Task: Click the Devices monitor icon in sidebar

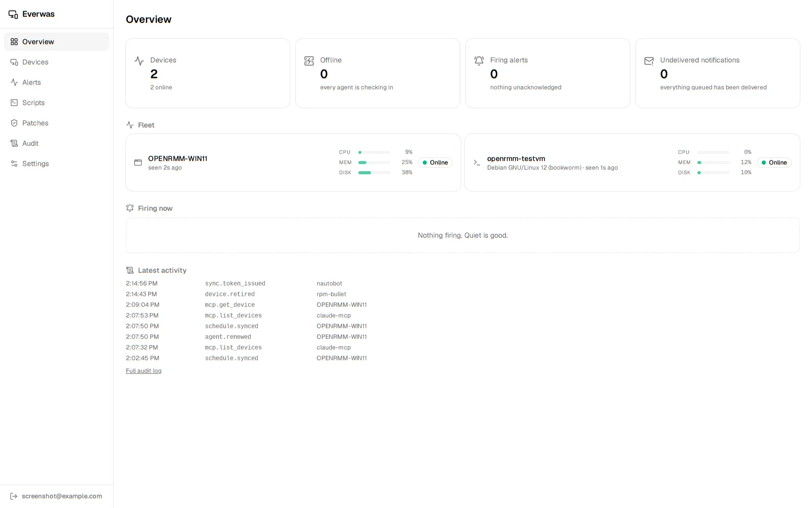Action: tap(14, 62)
